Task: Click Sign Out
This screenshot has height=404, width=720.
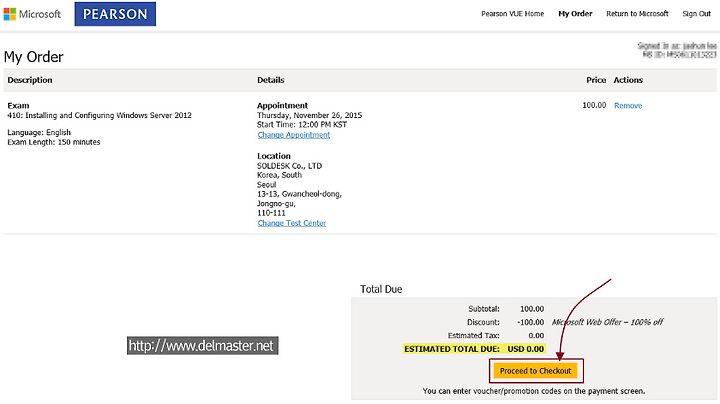Action: pyautogui.click(x=697, y=14)
